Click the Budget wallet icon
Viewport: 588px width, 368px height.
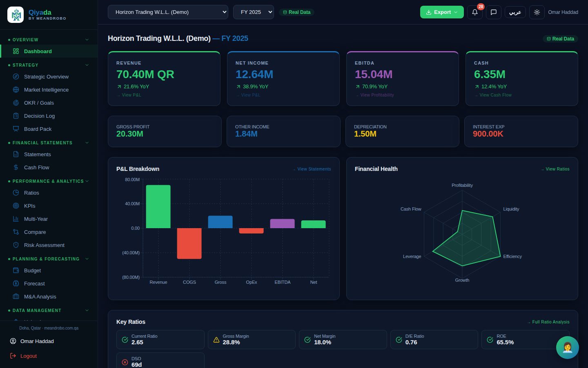pyautogui.click(x=16, y=270)
